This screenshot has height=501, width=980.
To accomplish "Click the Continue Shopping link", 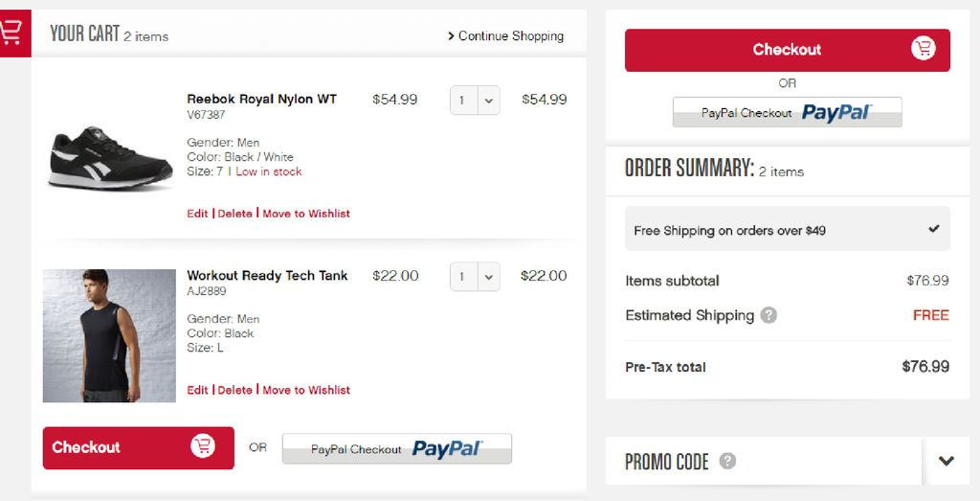I will pos(505,36).
